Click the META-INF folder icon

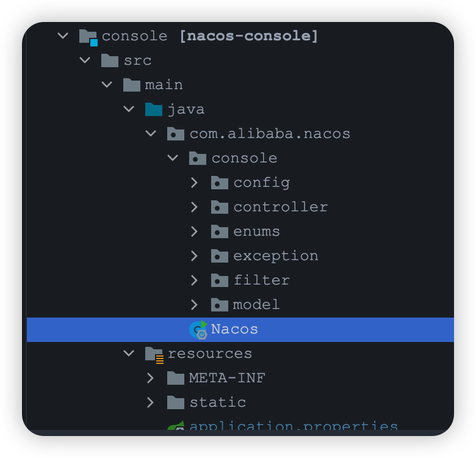click(176, 378)
